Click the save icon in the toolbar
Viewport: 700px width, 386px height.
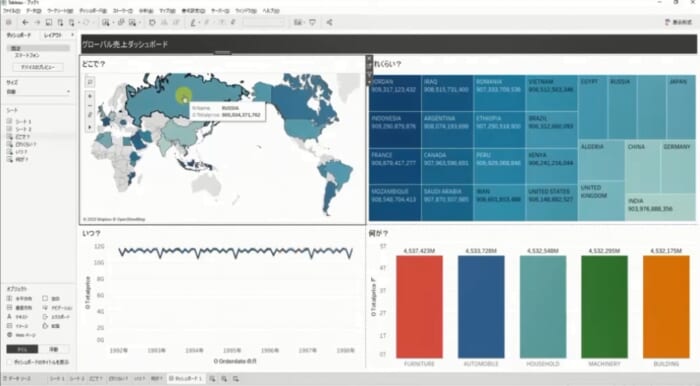coord(49,22)
